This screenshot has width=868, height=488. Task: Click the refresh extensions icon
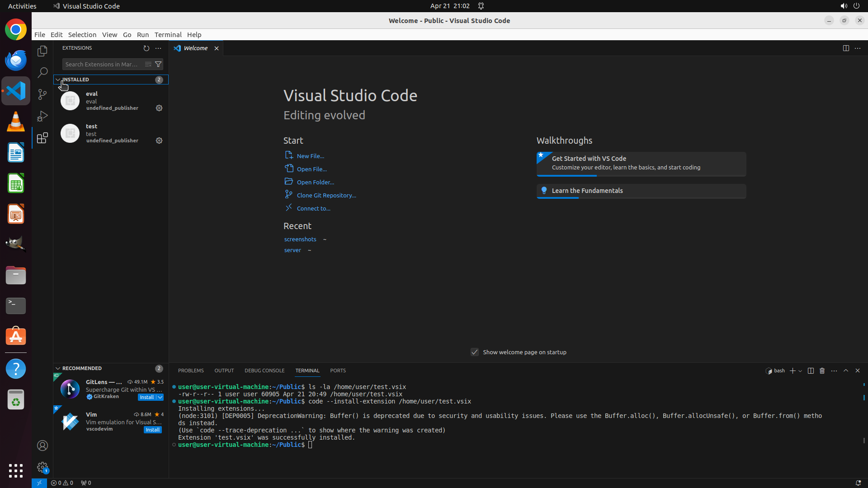click(x=146, y=48)
